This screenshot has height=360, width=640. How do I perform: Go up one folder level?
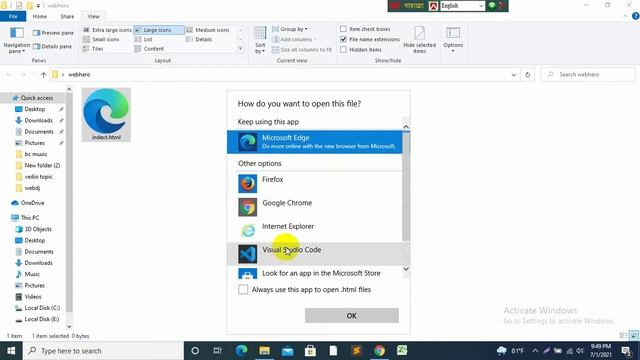[43, 75]
